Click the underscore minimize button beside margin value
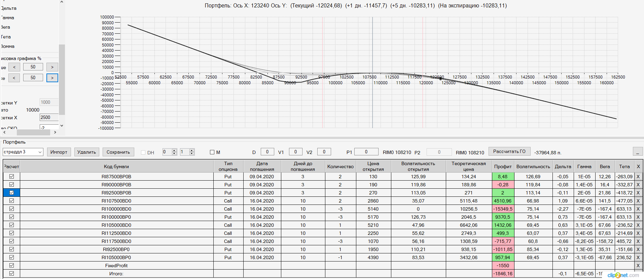Screen dimensions: 644x279 coord(638,152)
